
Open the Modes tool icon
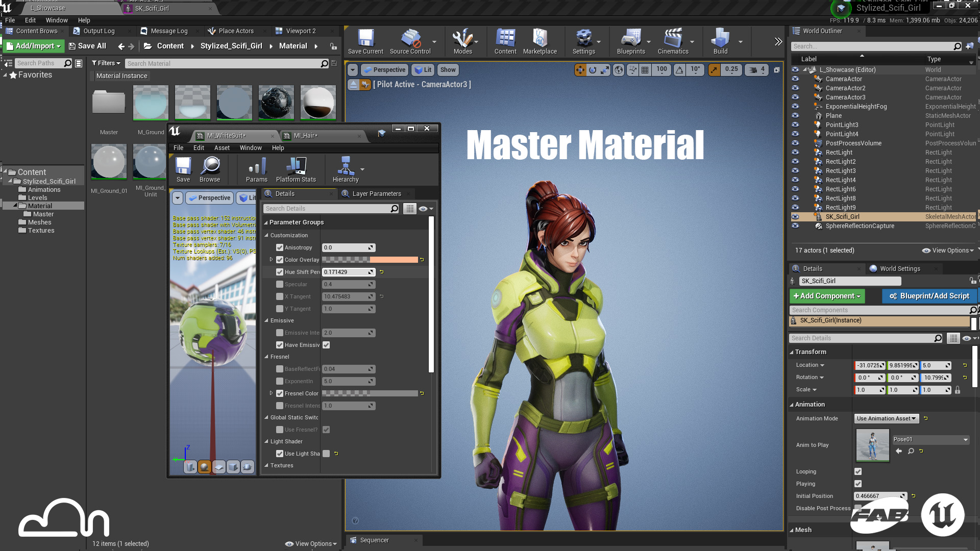462,41
